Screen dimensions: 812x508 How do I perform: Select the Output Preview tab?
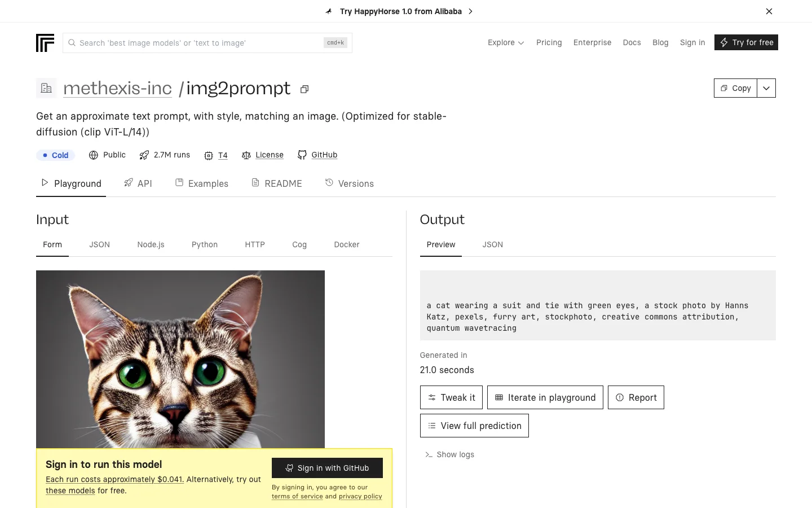click(441, 245)
